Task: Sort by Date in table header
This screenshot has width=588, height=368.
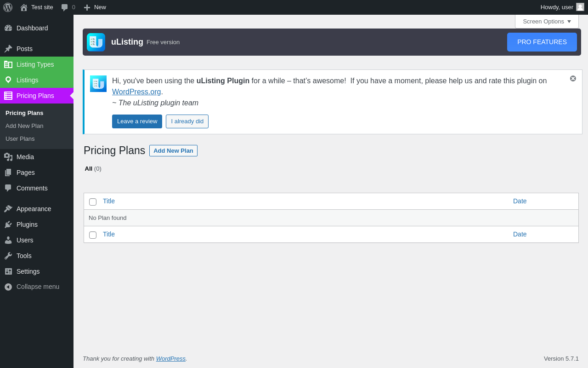Action: pyautogui.click(x=520, y=201)
